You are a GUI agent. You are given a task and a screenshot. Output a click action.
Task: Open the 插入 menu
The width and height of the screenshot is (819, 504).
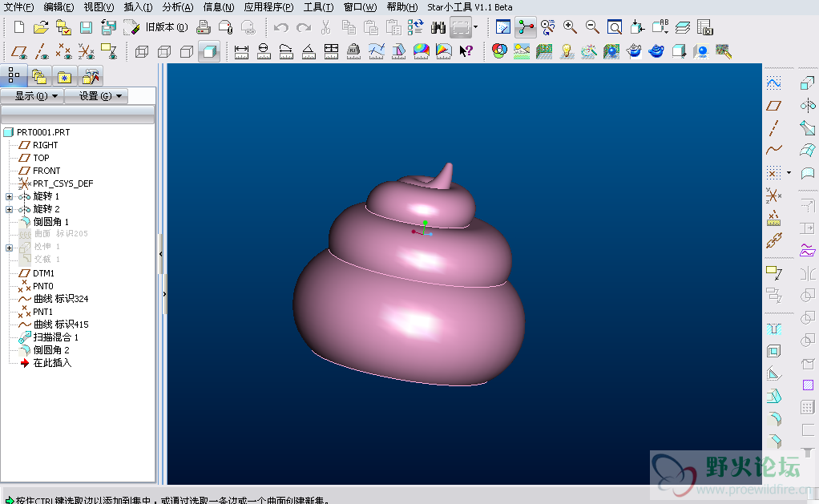pos(138,7)
